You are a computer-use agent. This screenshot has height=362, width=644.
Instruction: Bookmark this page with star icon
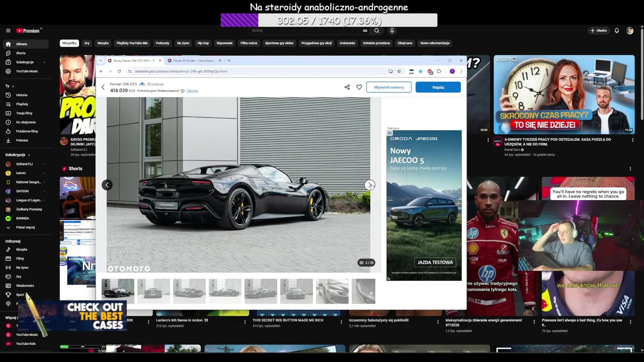point(399,71)
